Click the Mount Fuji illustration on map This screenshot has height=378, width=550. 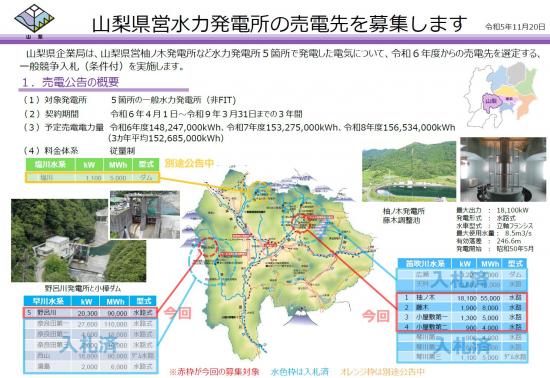pos(302,317)
